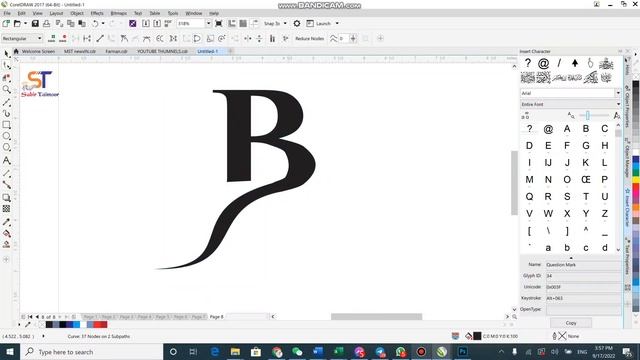Select the Ellipse tool
Image resolution: width=640 pixels, height=360 pixels.
(x=7, y=136)
